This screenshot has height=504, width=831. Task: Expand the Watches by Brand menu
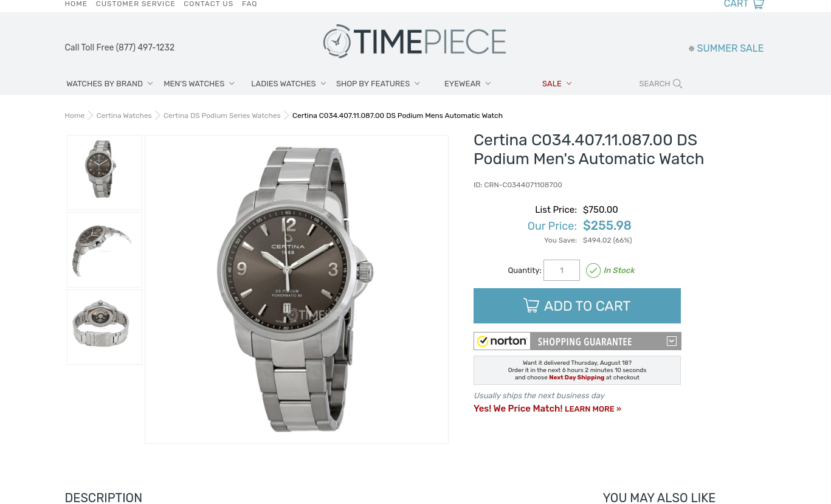(x=109, y=84)
